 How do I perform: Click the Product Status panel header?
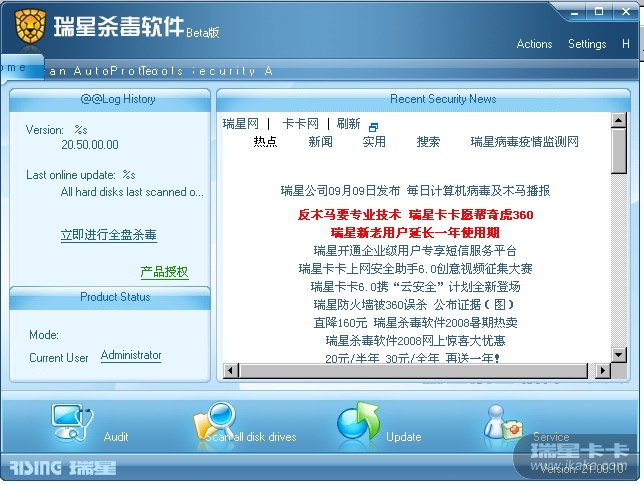(x=110, y=297)
